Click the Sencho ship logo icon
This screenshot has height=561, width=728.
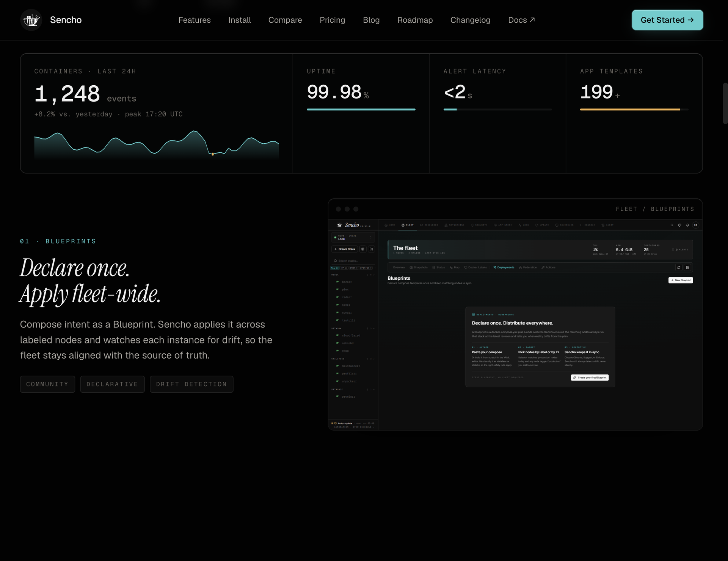(x=31, y=20)
